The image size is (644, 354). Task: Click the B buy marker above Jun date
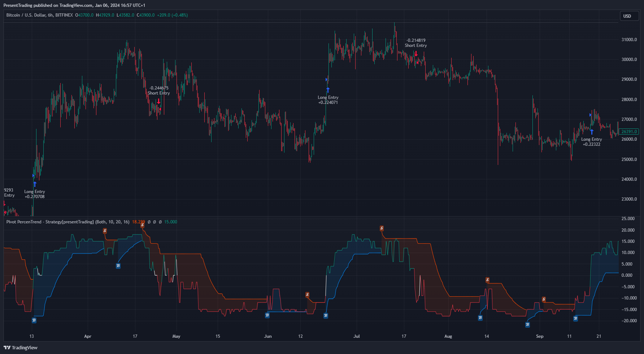click(x=267, y=315)
